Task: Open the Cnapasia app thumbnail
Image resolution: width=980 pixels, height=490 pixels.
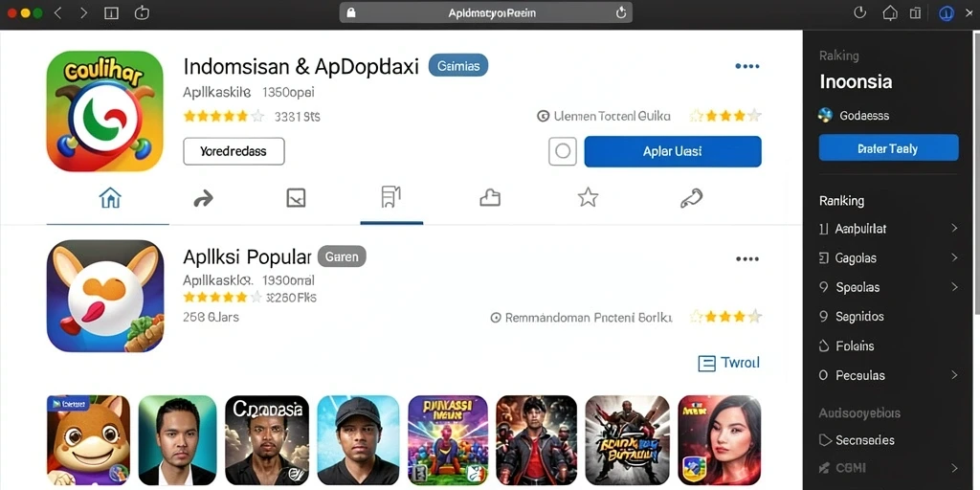Action: 267,440
